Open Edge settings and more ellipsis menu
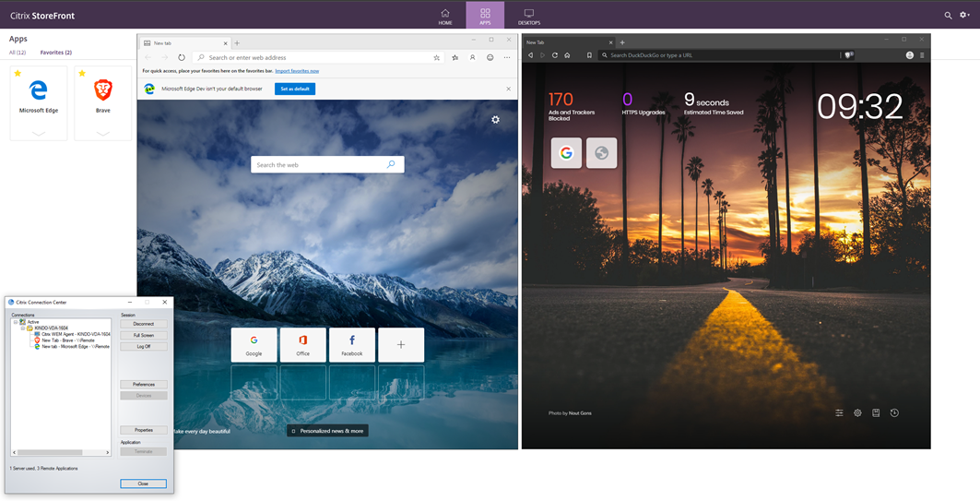 pyautogui.click(x=507, y=57)
